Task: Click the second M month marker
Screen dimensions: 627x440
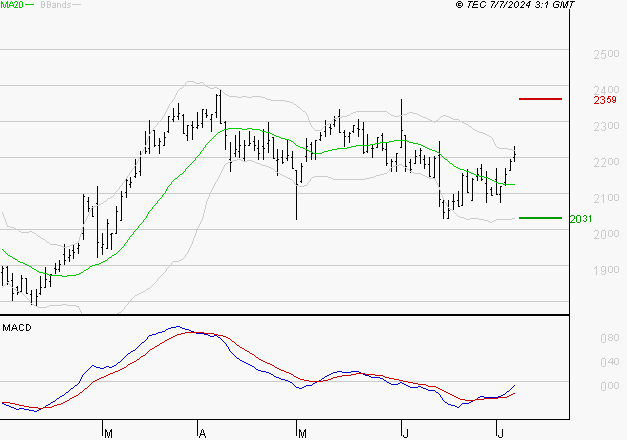Action: (x=302, y=434)
